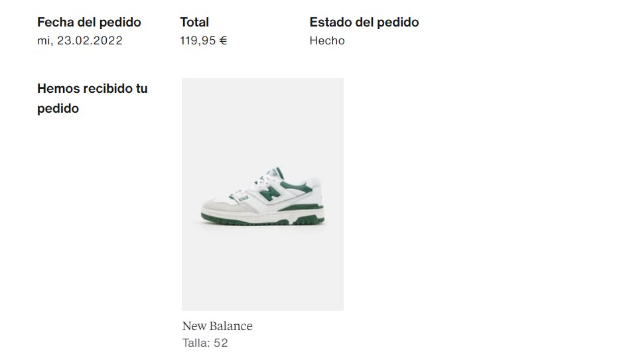Select the Fecha del pedido heading
The image size is (627, 364).
[89, 22]
